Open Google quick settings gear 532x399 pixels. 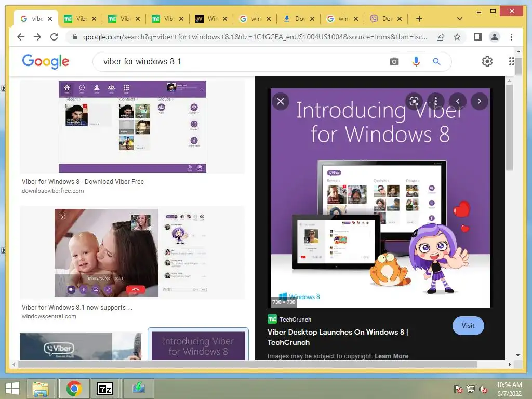487,61
